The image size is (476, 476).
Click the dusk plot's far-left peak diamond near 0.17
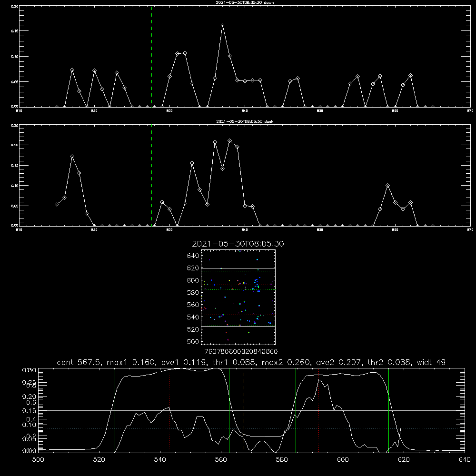pos(72,156)
